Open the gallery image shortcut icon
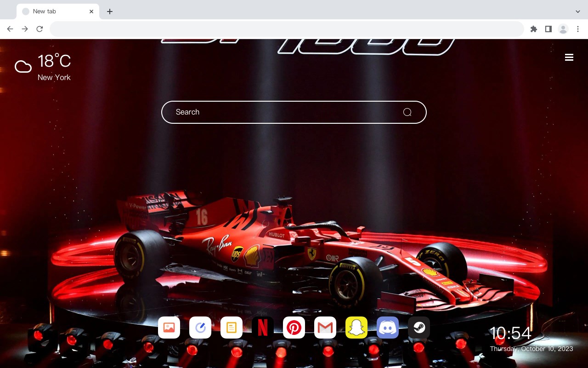588x368 pixels. (169, 328)
